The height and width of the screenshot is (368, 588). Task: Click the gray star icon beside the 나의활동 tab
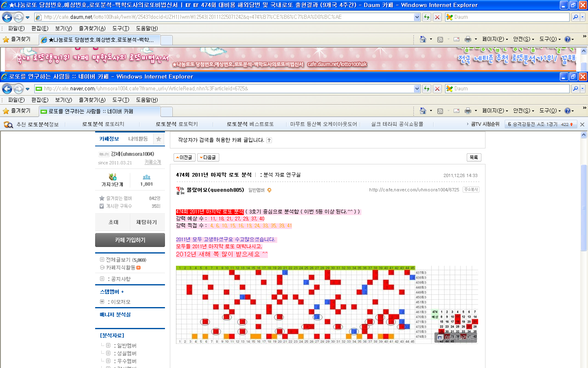158,139
